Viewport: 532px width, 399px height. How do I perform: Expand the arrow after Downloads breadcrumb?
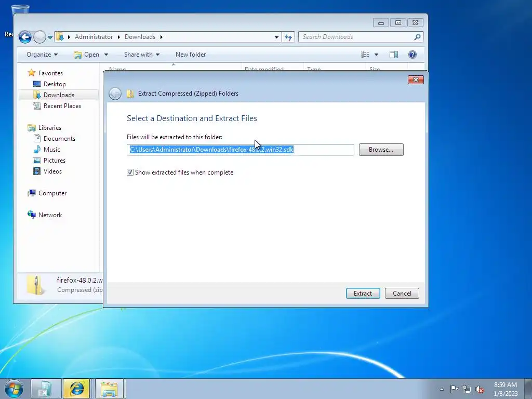click(162, 37)
